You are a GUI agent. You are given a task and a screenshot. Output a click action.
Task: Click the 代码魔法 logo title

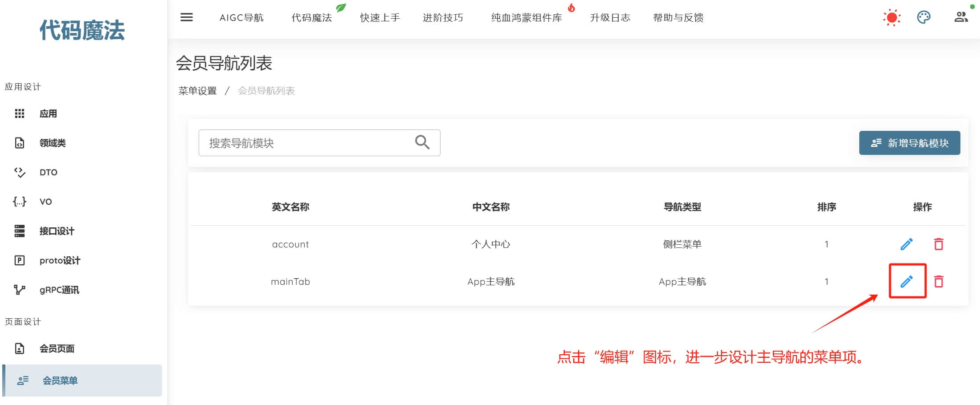coord(82,30)
